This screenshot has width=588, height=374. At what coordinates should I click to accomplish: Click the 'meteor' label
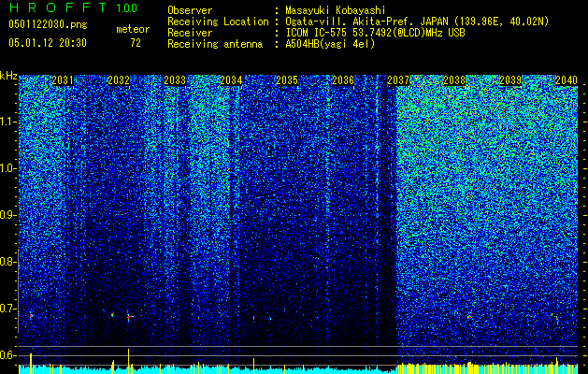click(x=133, y=29)
